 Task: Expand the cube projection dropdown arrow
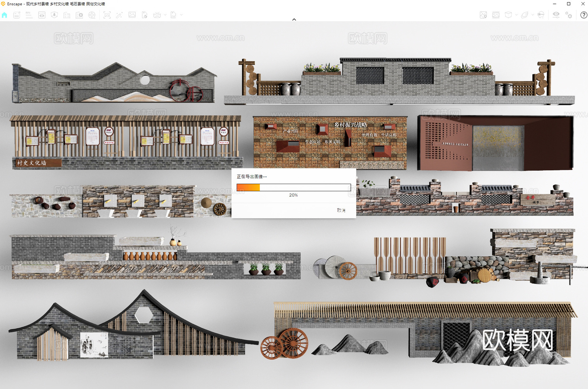[x=516, y=15]
